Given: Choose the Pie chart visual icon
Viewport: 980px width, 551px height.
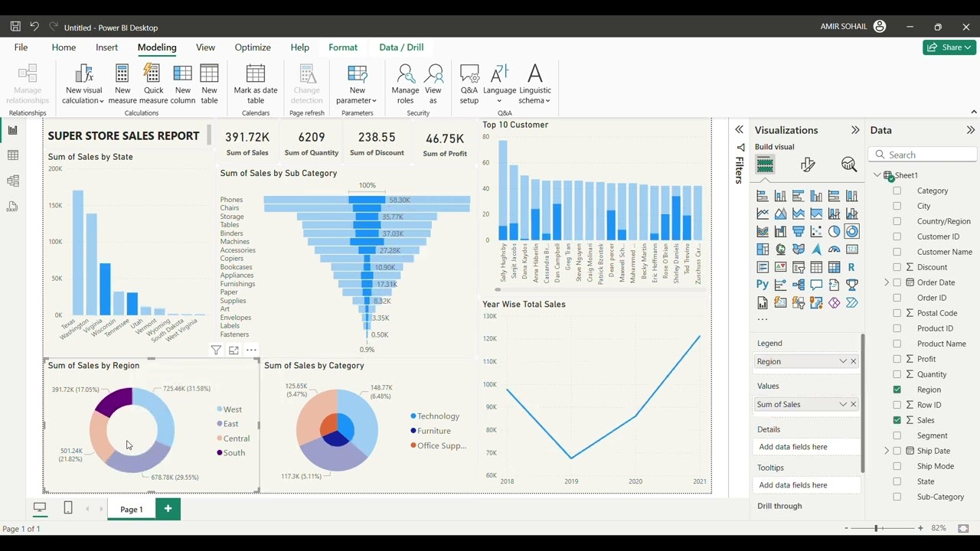Looking at the screenshot, I should tap(834, 231).
